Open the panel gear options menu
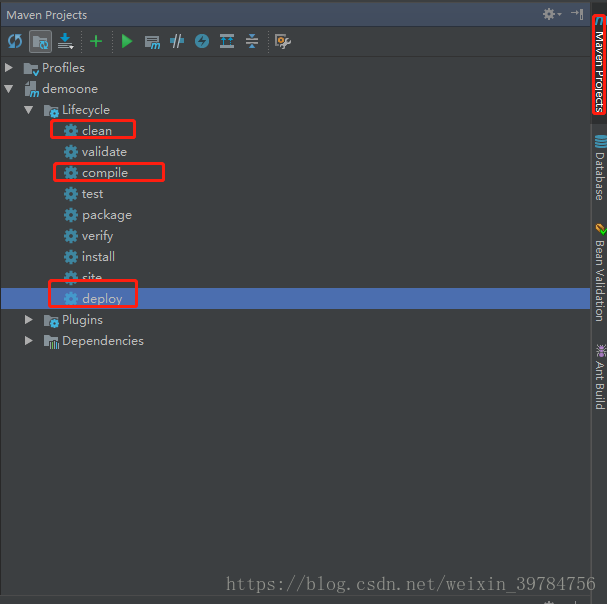 pyautogui.click(x=552, y=14)
